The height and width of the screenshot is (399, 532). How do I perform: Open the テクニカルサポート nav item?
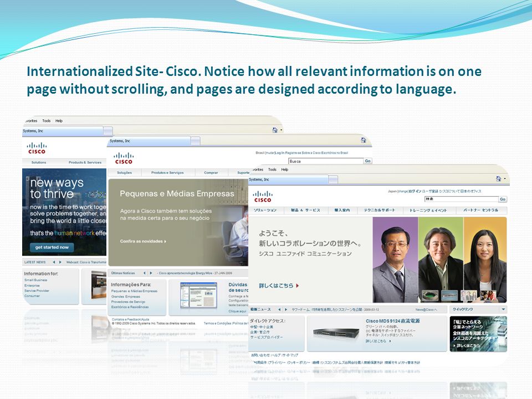click(379, 211)
